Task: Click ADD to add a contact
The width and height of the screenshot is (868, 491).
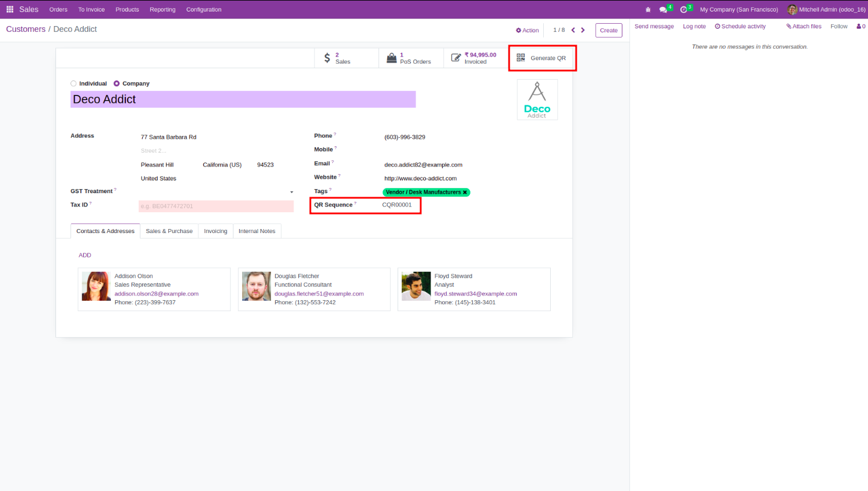Action: pyautogui.click(x=85, y=255)
